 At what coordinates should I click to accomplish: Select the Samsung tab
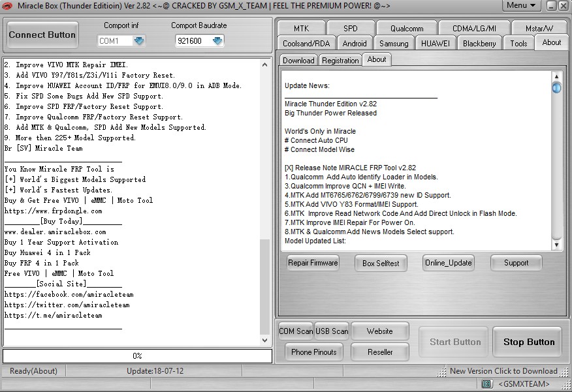[394, 43]
